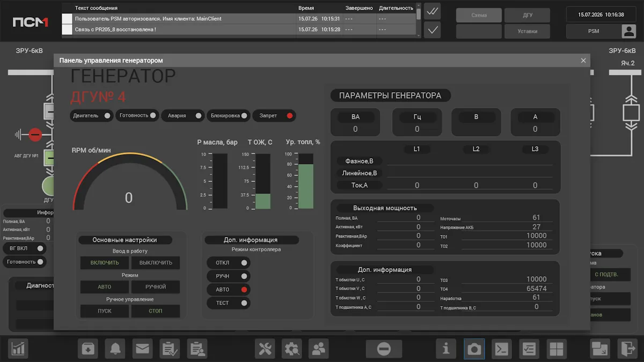The image size is (644, 362).
Task: Open the command terminal icon
Action: (x=501, y=349)
